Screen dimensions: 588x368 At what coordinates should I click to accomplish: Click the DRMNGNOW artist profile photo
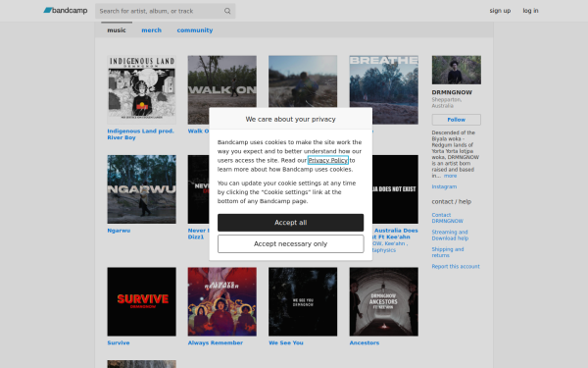456,70
